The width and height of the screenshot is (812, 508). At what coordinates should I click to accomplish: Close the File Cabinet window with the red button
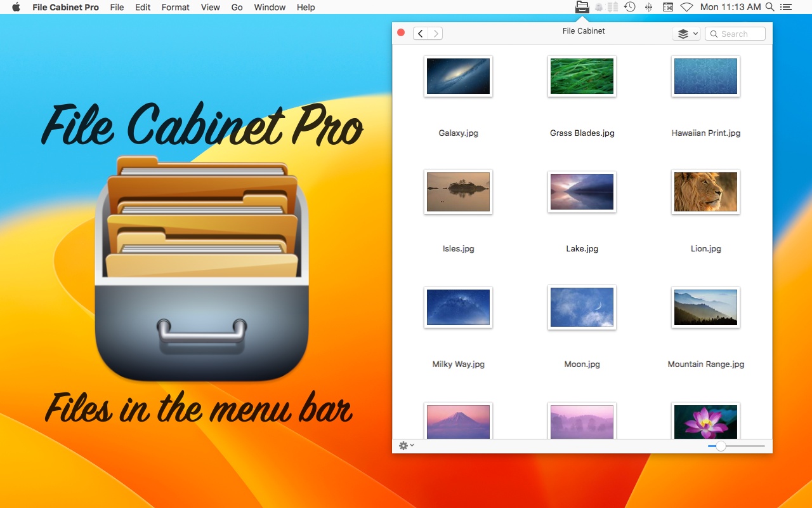[401, 32]
